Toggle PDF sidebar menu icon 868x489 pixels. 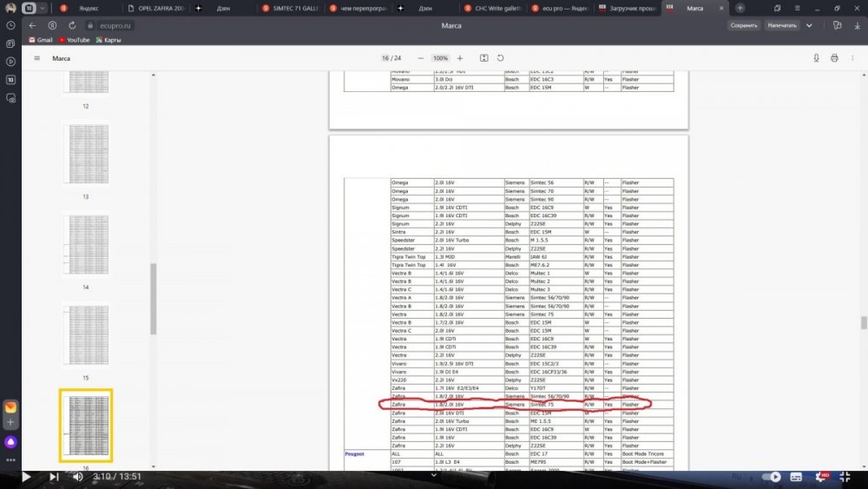tap(37, 58)
